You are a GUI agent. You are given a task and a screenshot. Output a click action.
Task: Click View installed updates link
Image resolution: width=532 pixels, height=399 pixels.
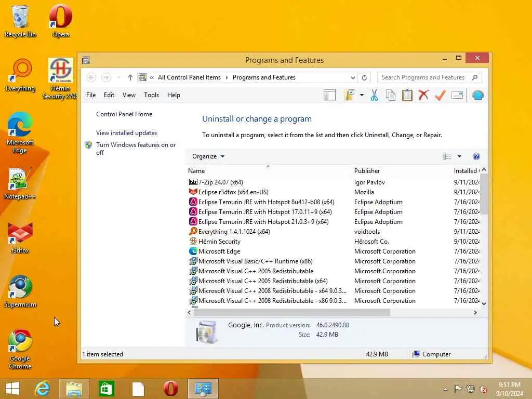coord(127,133)
